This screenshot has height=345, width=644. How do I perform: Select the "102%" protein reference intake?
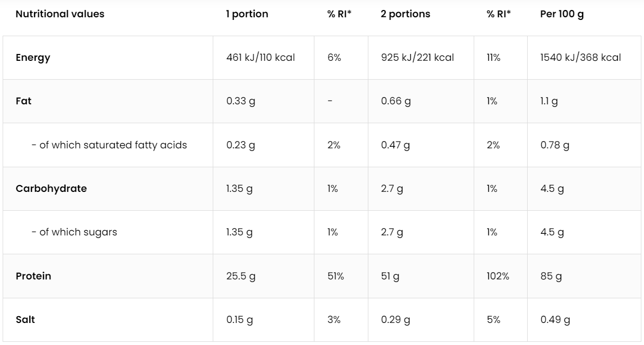(498, 276)
